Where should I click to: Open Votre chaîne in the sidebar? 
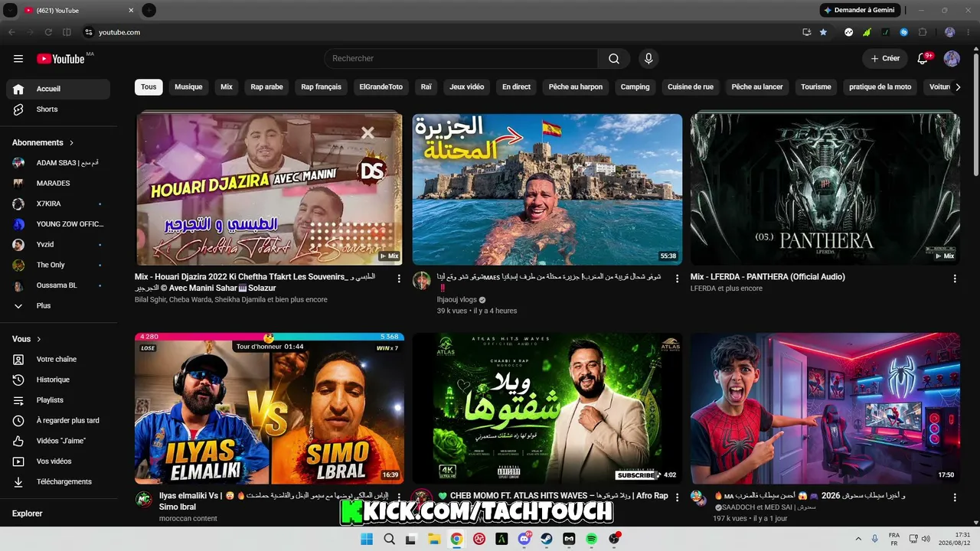point(58,359)
